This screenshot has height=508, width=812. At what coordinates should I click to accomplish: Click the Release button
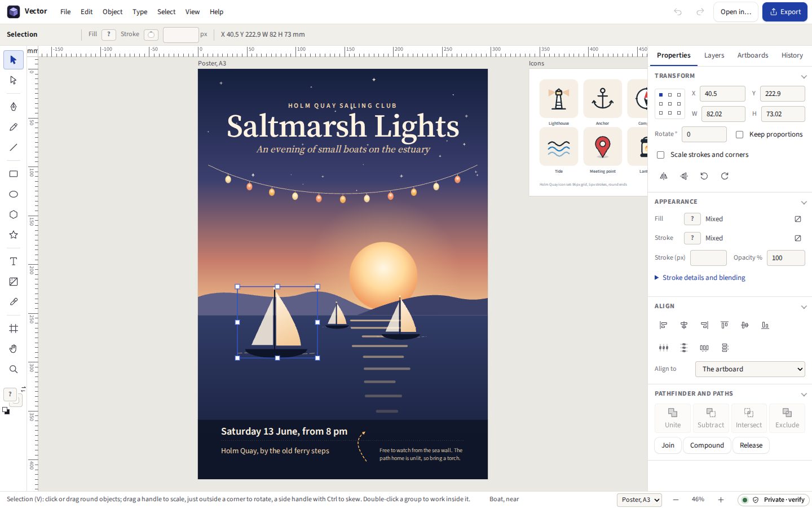click(x=751, y=445)
